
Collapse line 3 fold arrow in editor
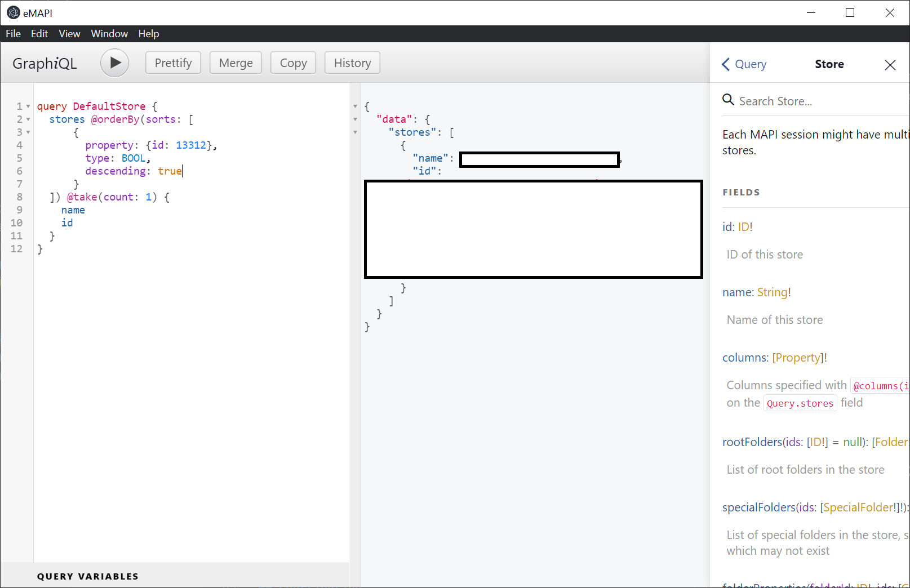(28, 132)
